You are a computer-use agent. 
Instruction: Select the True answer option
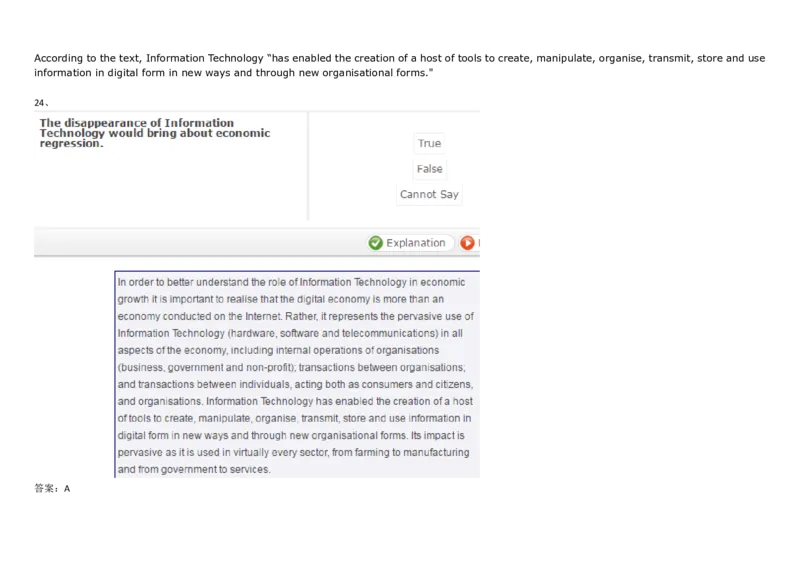click(429, 143)
